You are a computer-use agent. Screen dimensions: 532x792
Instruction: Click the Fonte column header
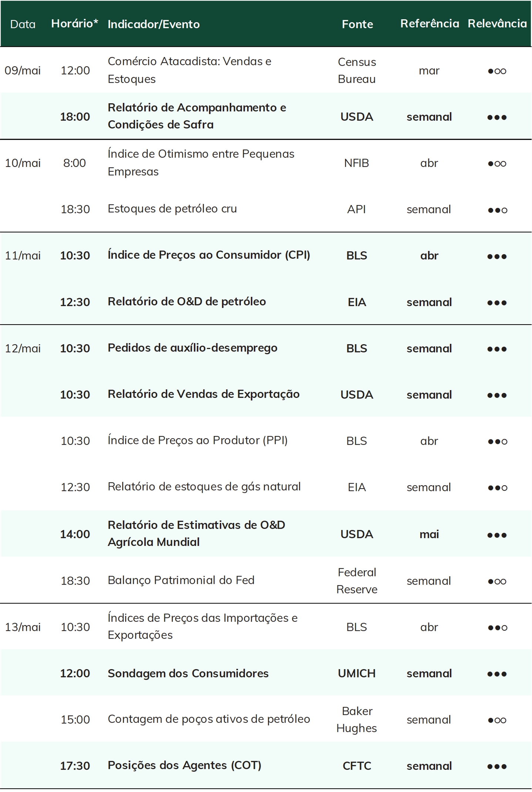point(357,24)
